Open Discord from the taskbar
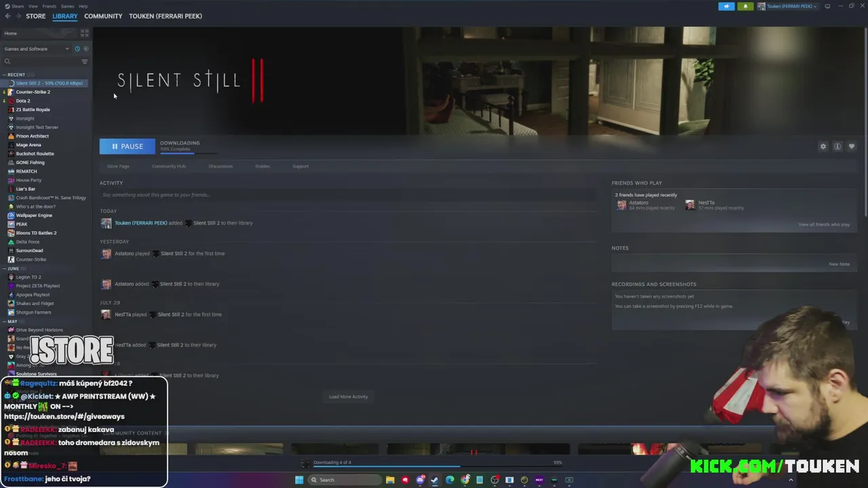The width and height of the screenshot is (868, 488). point(420,480)
